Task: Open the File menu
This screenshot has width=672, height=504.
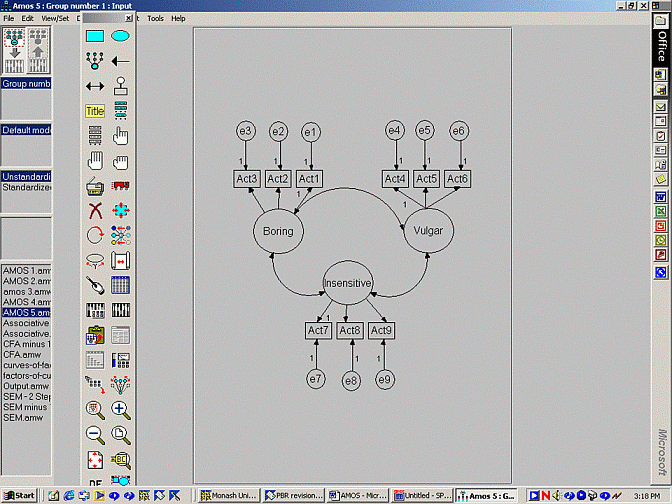Action: (9, 19)
